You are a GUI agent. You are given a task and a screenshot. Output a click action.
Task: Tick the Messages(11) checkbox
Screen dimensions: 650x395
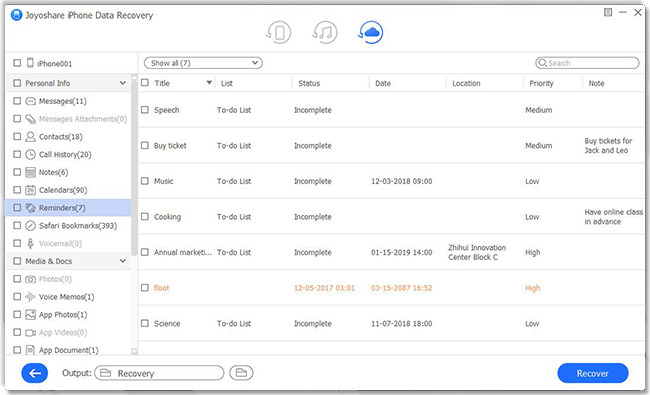click(17, 101)
